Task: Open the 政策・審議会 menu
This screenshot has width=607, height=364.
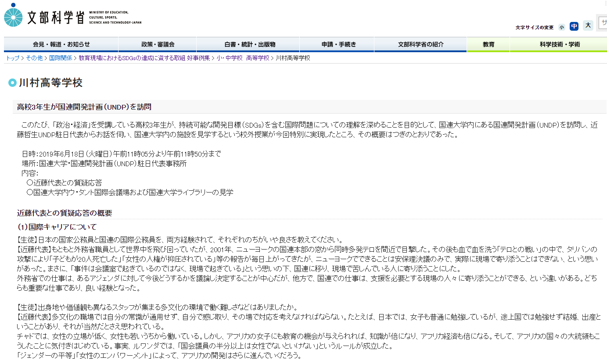Action: 158,44
